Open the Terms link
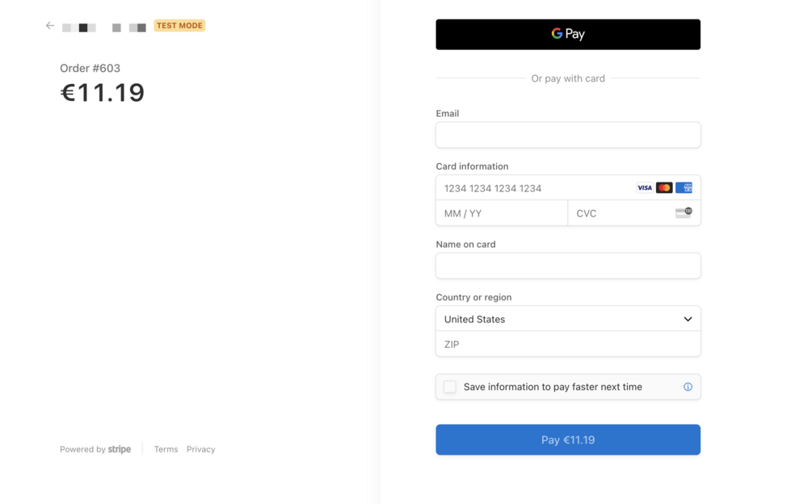Screen dimensions: 812x504 click(x=166, y=449)
